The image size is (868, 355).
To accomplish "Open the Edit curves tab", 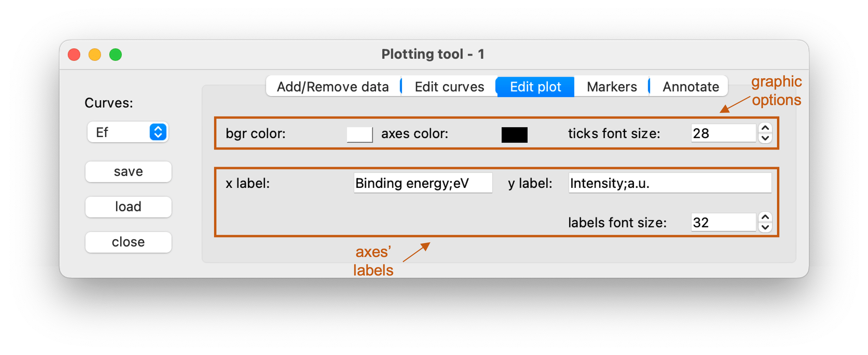I will pyautogui.click(x=449, y=87).
